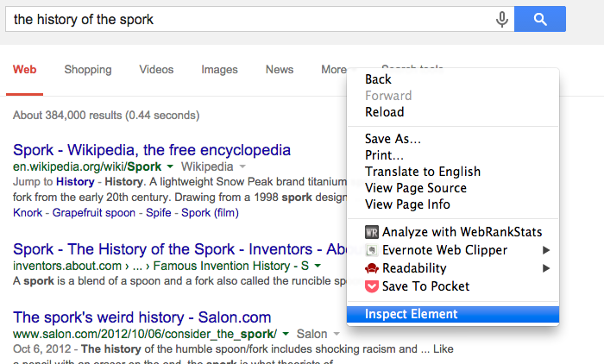The width and height of the screenshot is (604, 364).
Task: Switch to the Shopping tab
Action: [x=88, y=70]
